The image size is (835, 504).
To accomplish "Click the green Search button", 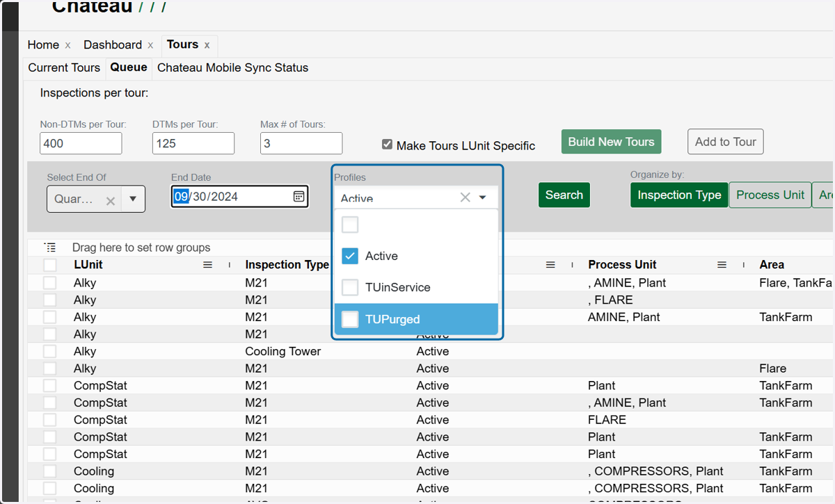I will 564,195.
